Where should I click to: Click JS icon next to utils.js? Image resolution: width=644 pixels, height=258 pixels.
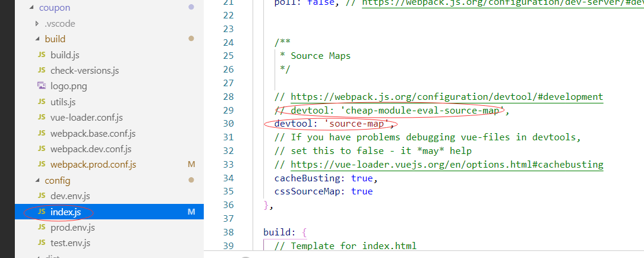click(42, 102)
